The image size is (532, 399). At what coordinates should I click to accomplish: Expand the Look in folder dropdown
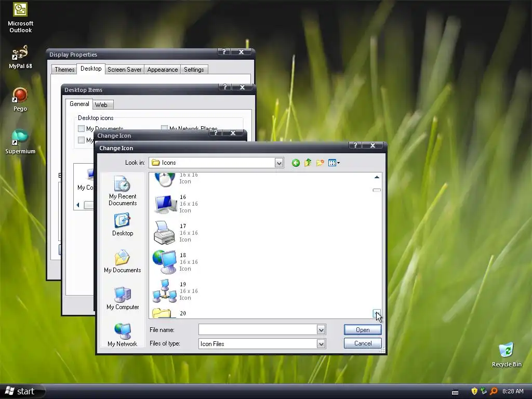(279, 163)
